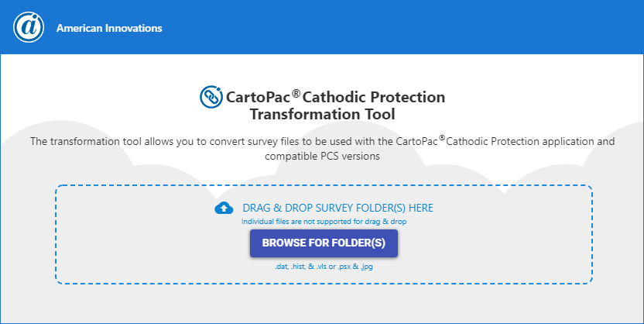Click the CartoPac chain-link logo icon
This screenshot has height=324, width=644.
[211, 98]
